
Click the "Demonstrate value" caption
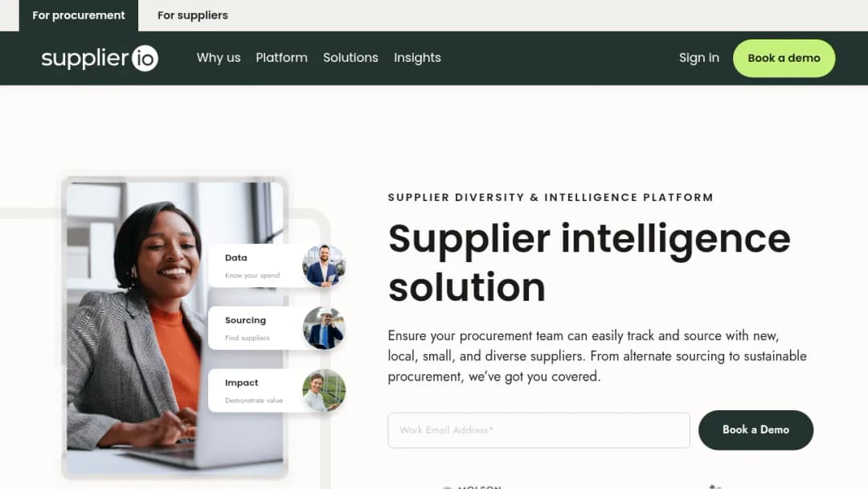pyautogui.click(x=254, y=401)
